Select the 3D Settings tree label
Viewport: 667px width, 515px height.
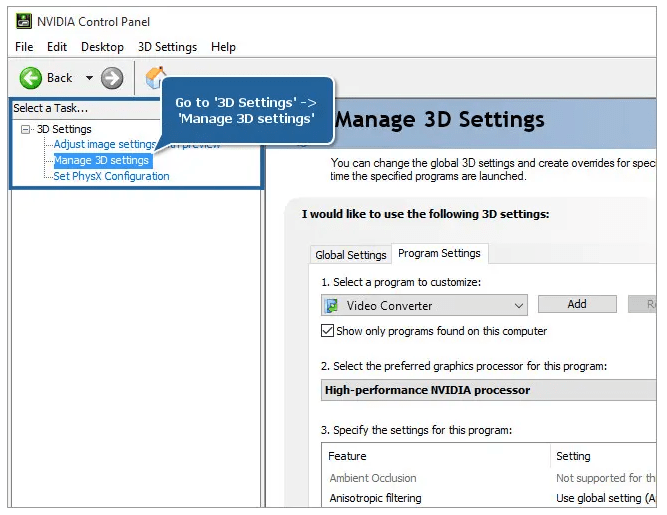[x=64, y=129]
